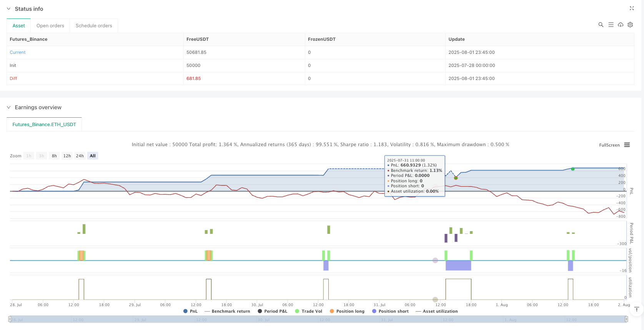Click the scroll-to-top arrow icon

[637, 309]
